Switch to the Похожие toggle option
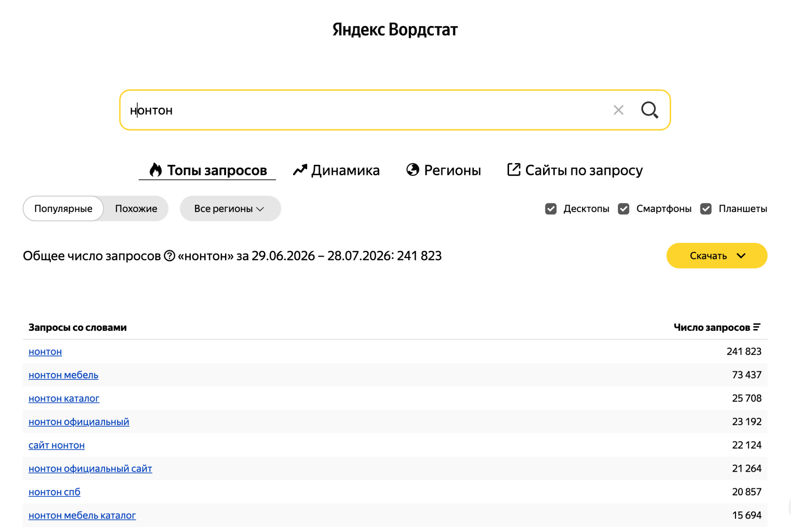The image size is (791, 532). click(x=136, y=208)
